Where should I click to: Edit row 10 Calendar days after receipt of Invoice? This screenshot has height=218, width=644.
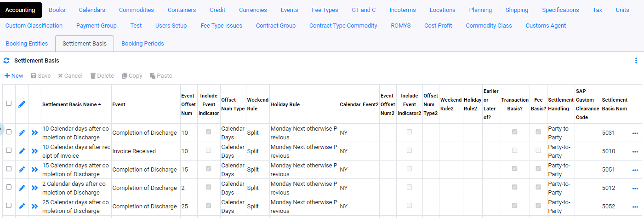point(22,151)
